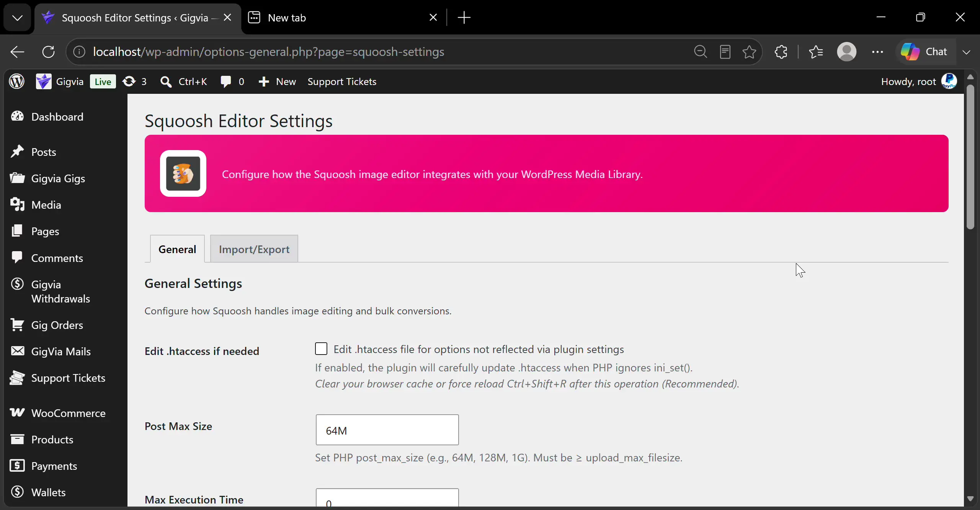Image resolution: width=980 pixels, height=510 pixels.
Task: Open Support Tickets in admin bar
Action: click(342, 82)
